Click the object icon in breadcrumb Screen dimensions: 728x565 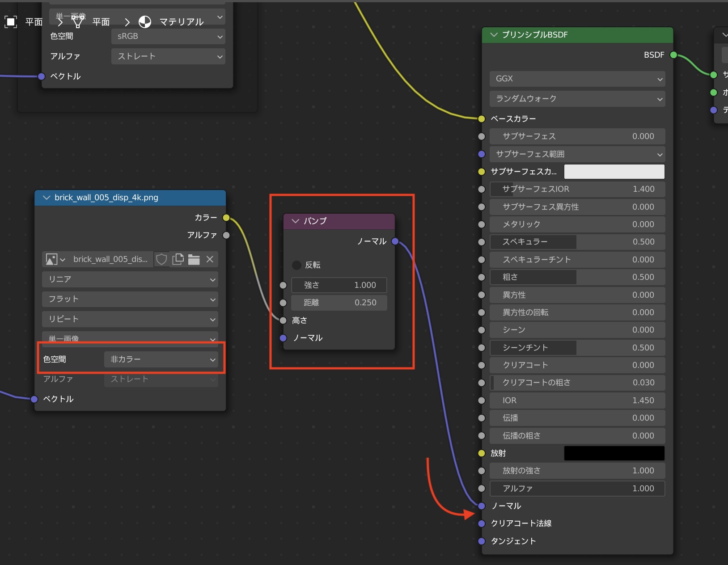11,22
